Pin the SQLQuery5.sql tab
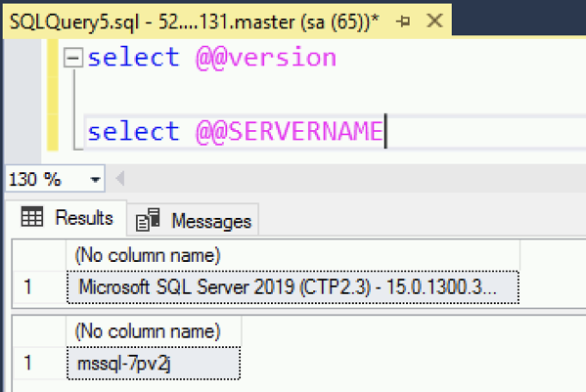This screenshot has height=392, width=586. pyautogui.click(x=403, y=22)
